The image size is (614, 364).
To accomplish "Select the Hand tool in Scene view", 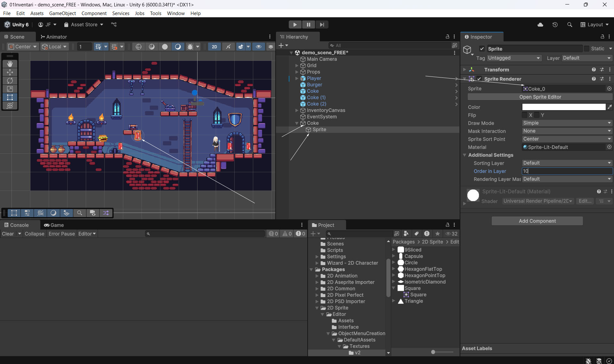I will (x=10, y=64).
